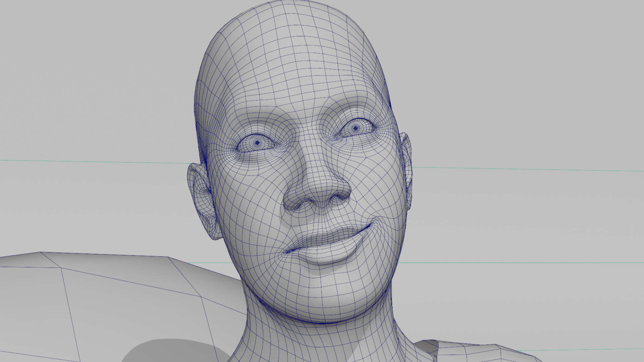Click the lower green guide line on right
Screen dimensions: 644x362
(520, 262)
